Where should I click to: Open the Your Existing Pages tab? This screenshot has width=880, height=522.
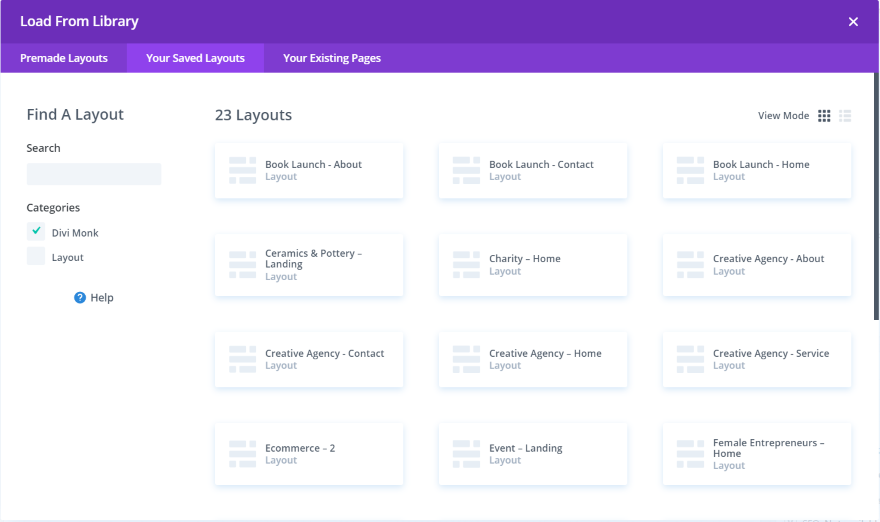[x=332, y=58]
